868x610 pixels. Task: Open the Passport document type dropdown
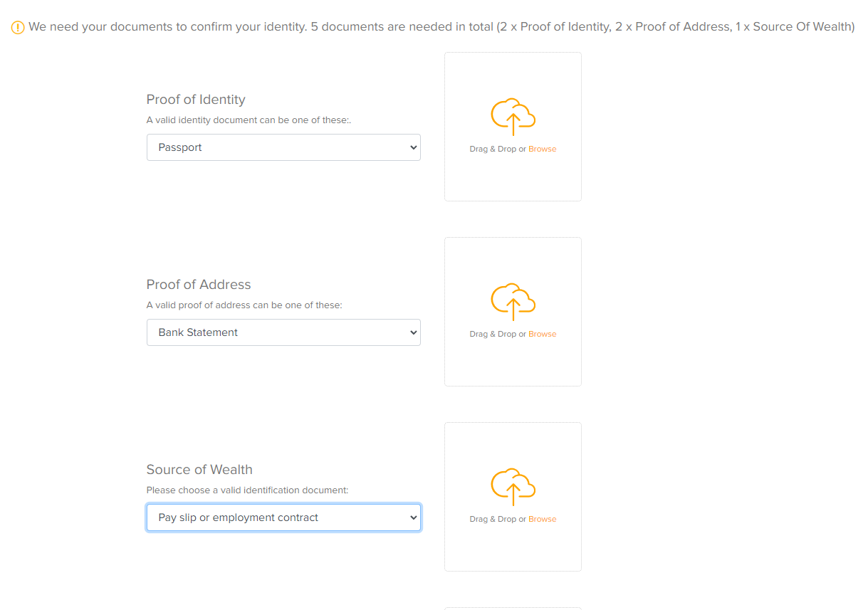283,147
